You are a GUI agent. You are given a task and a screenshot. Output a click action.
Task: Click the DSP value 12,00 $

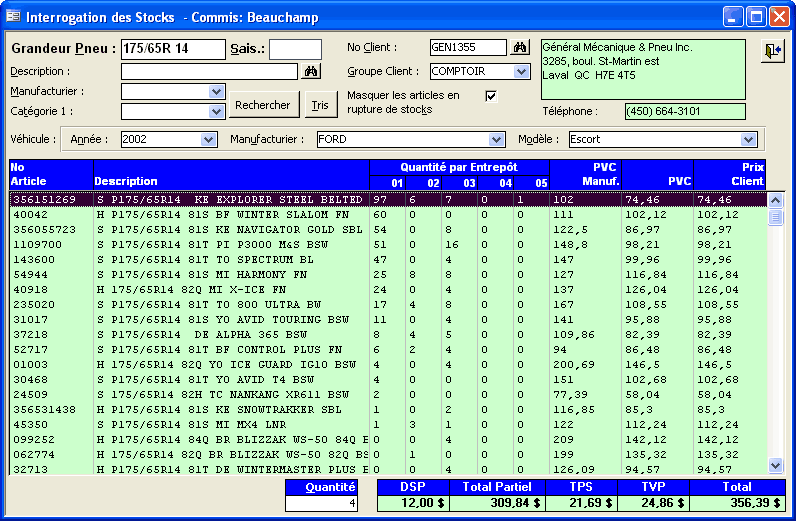tap(413, 503)
